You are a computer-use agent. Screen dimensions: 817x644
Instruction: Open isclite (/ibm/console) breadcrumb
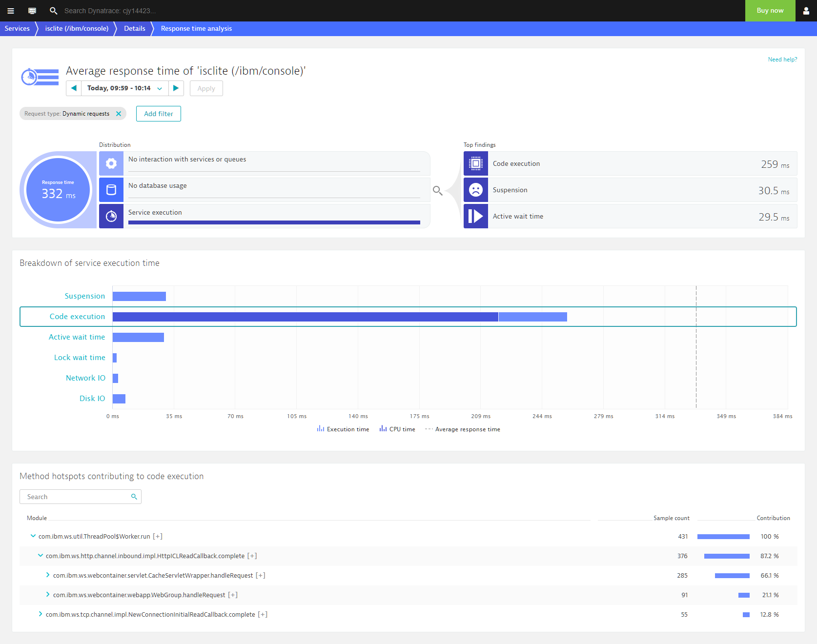coord(77,29)
